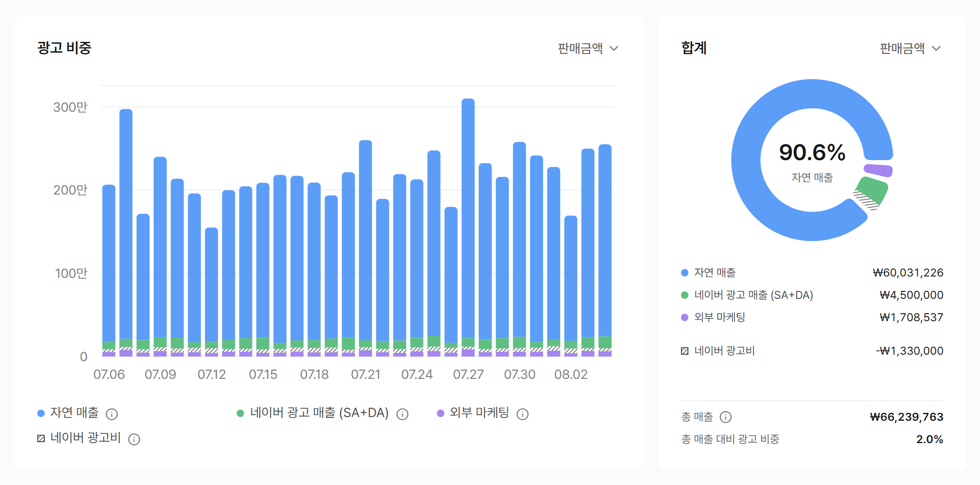The height and width of the screenshot is (485, 980).
Task: Click the ₩1,708,537 value
Action: pos(912,317)
